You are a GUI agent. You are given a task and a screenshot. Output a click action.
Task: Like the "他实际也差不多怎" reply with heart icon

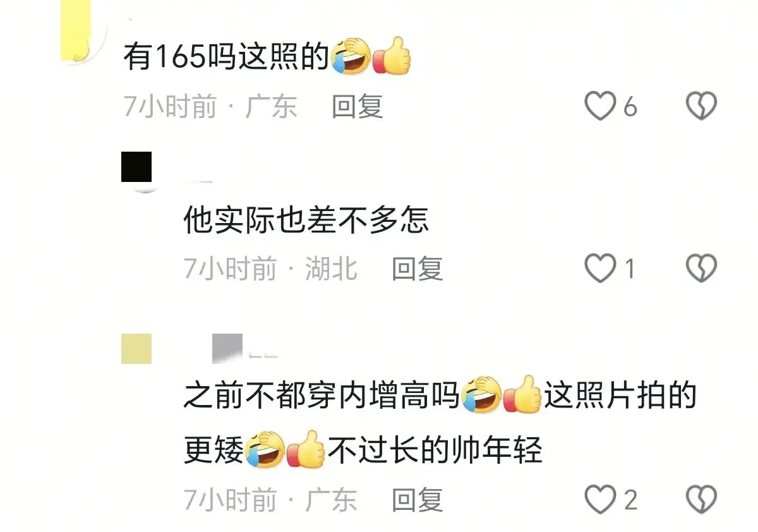[600, 269]
